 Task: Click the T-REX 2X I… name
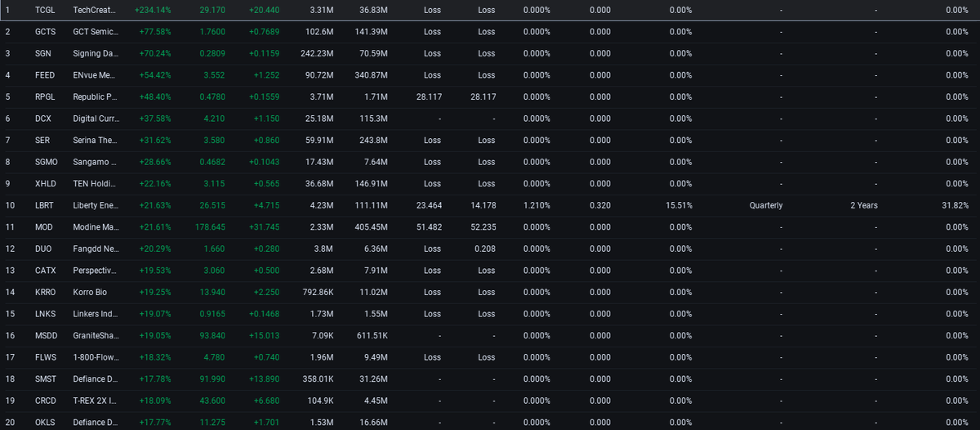(95, 401)
